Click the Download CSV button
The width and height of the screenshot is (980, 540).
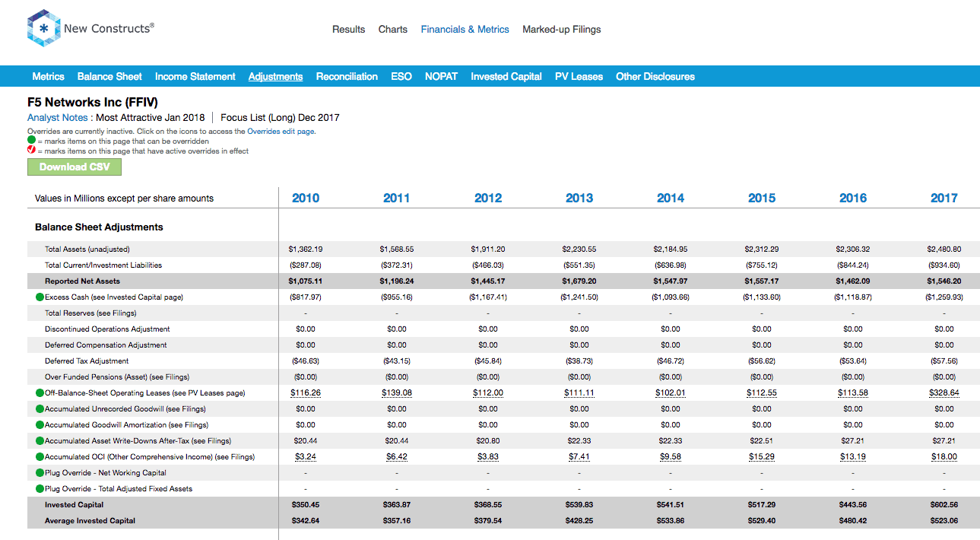click(75, 167)
